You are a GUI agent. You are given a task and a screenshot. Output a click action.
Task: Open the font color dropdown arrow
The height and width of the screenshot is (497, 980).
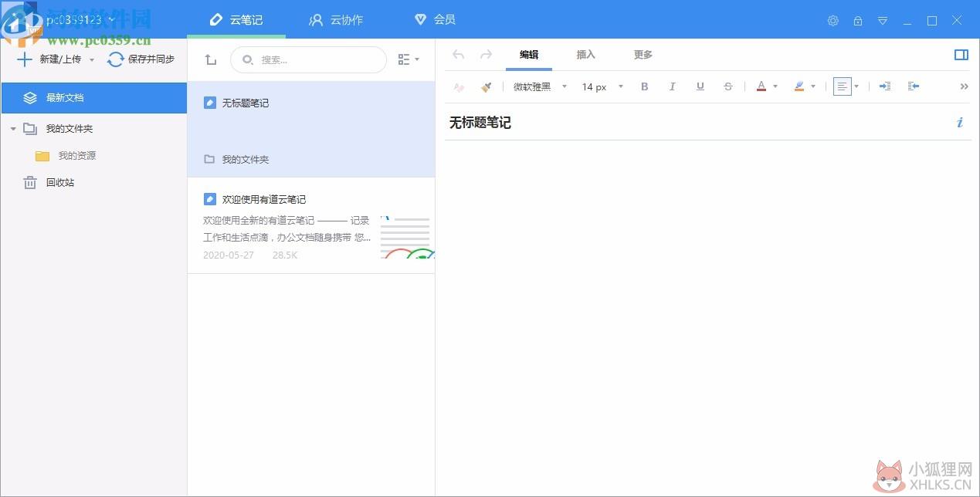click(x=775, y=86)
